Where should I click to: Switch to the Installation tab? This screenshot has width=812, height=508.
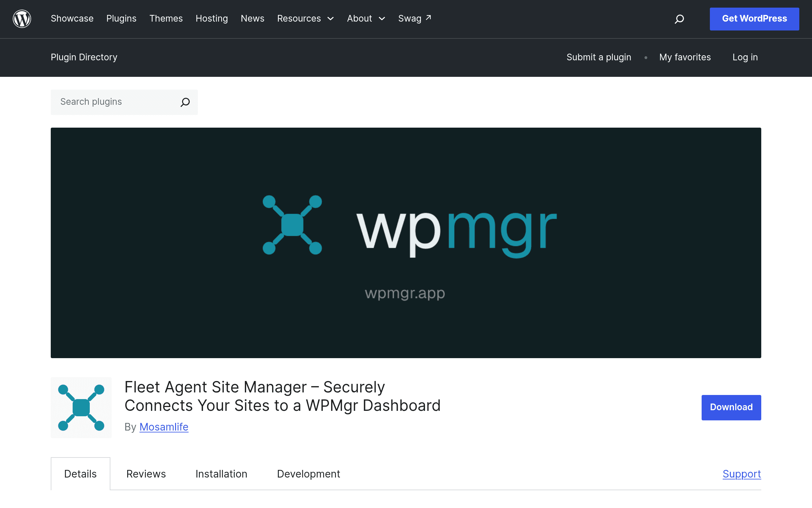pos(221,474)
